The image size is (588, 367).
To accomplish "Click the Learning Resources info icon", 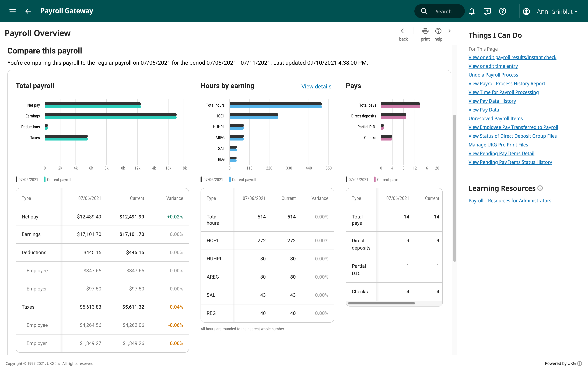I will (x=540, y=188).
